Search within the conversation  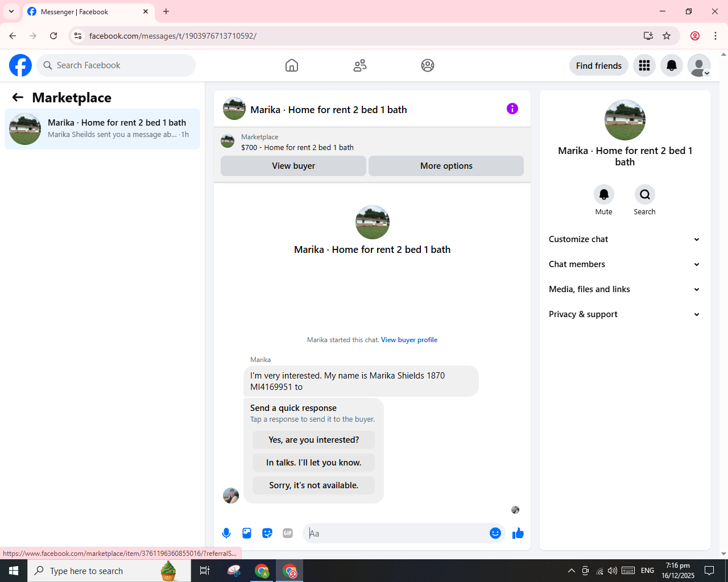645,194
